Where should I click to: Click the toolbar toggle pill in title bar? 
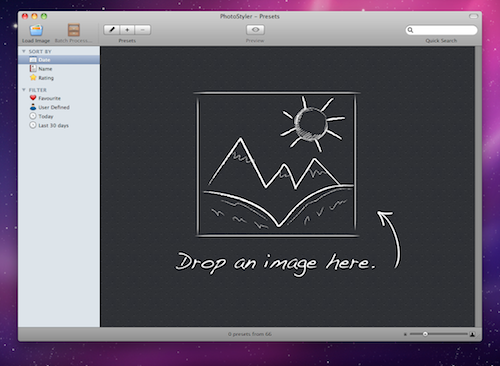(x=473, y=16)
